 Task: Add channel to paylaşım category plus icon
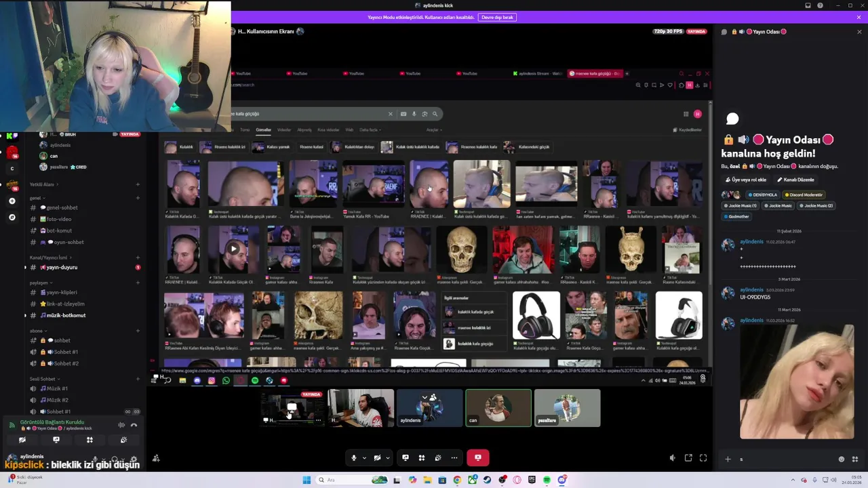coord(138,283)
